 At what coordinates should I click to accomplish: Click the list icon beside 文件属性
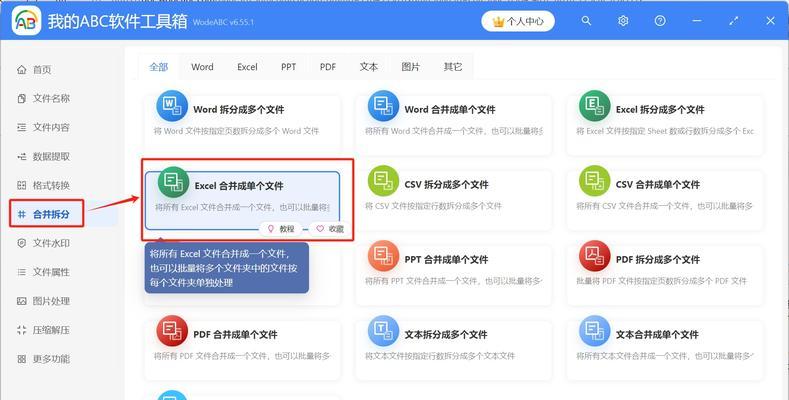point(22,272)
